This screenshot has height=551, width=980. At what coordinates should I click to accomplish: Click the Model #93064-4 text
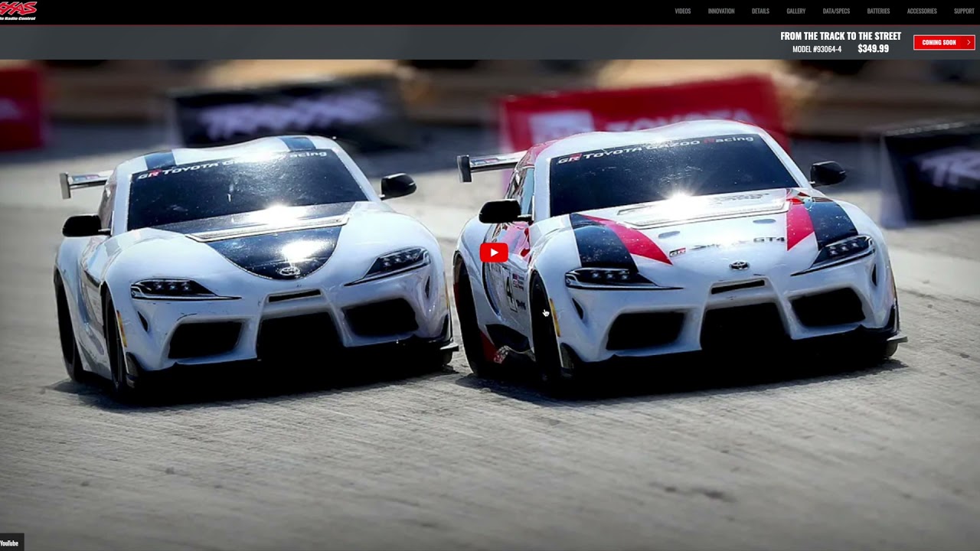pyautogui.click(x=817, y=49)
